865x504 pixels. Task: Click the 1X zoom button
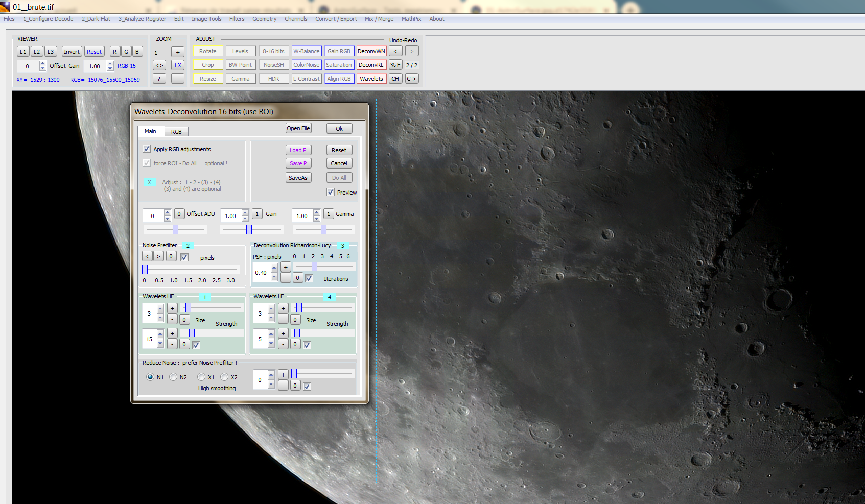(x=177, y=65)
